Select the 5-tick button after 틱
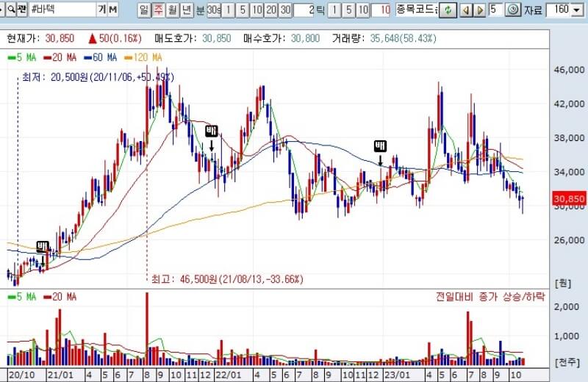 348,10
